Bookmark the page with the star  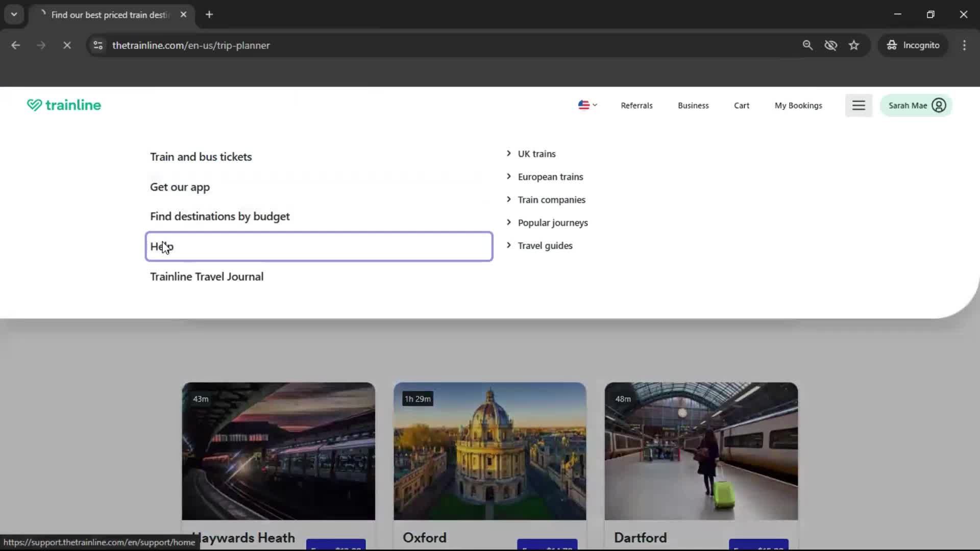pyautogui.click(x=854, y=45)
